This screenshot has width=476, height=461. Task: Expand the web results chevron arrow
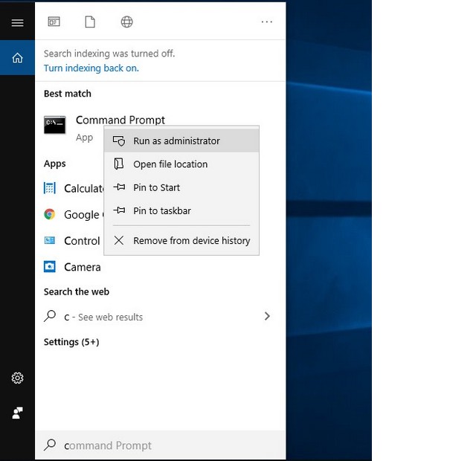coord(267,316)
